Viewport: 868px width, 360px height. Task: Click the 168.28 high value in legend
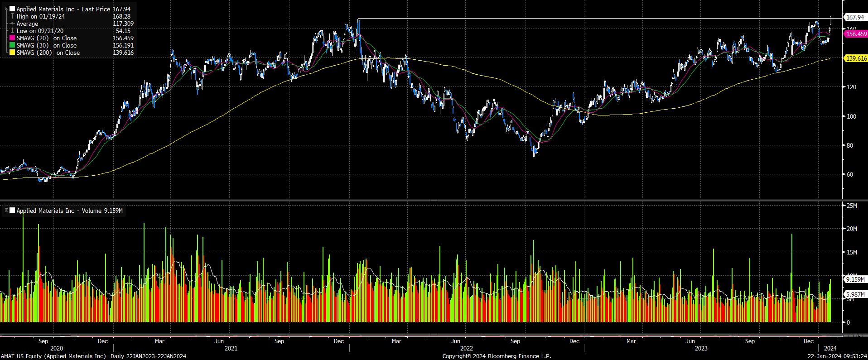(x=121, y=16)
